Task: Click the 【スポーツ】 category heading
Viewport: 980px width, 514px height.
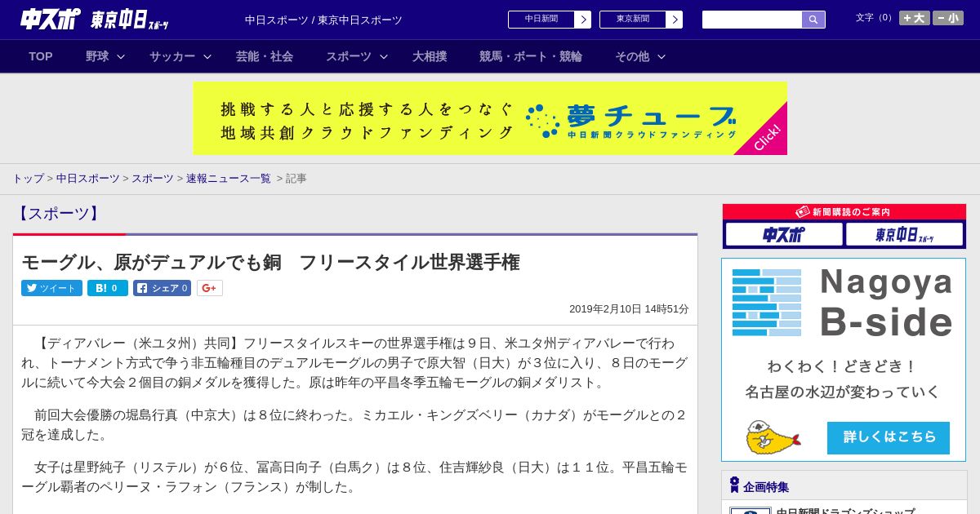Action: [x=58, y=214]
